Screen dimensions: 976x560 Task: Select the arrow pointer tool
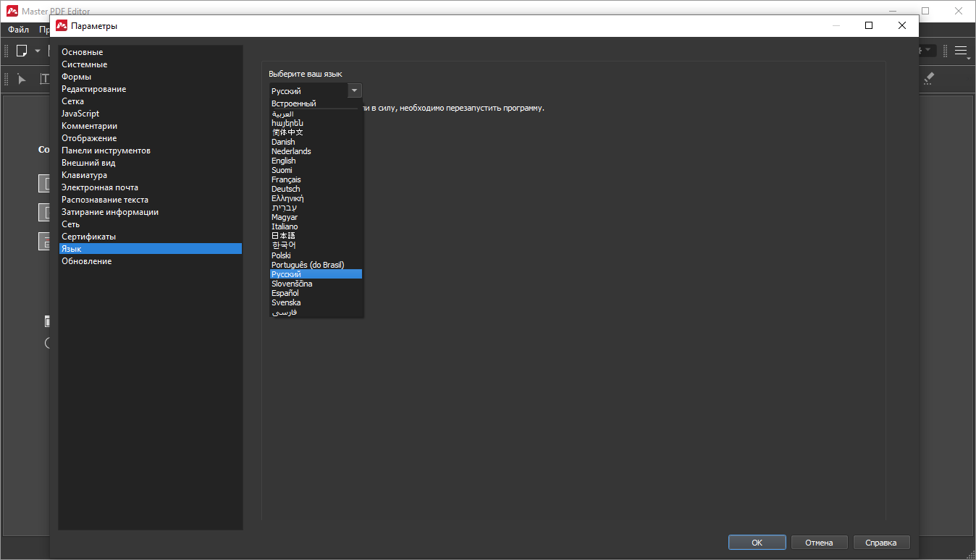[22, 79]
